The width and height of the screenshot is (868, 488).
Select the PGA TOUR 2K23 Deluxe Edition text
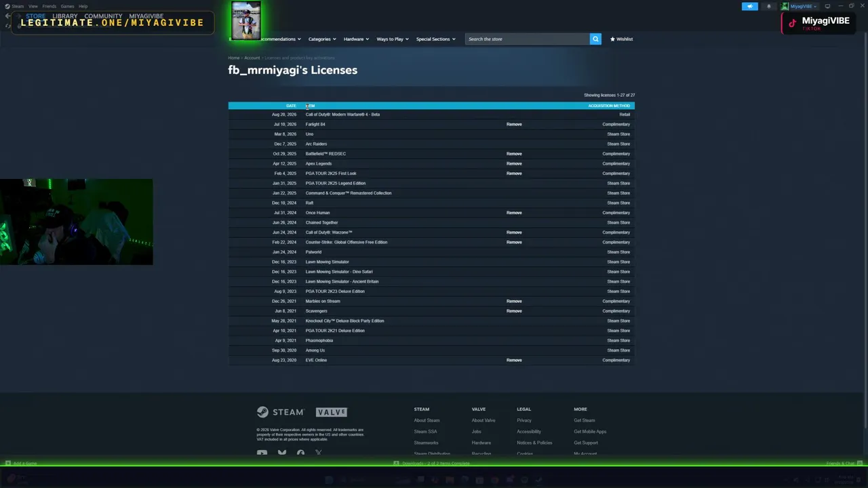pyautogui.click(x=335, y=291)
